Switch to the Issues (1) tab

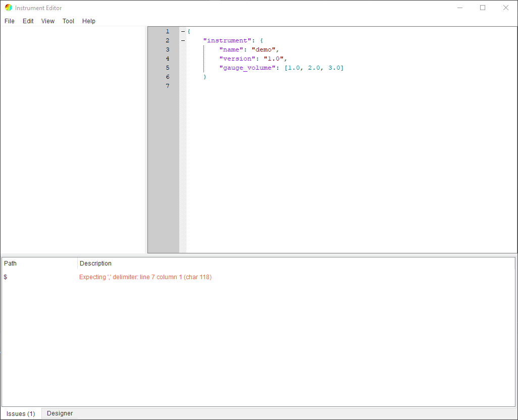point(21,414)
